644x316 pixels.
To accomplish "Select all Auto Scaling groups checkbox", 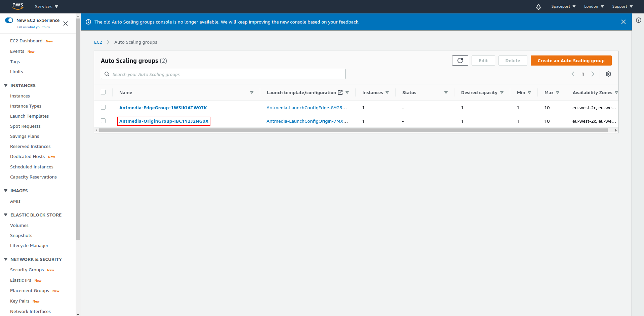I will tap(103, 92).
